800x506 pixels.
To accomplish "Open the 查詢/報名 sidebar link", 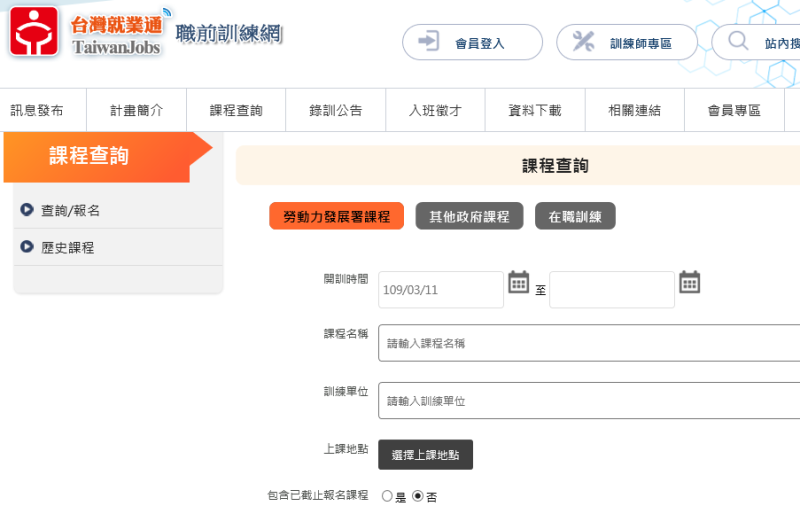I will pos(70,210).
